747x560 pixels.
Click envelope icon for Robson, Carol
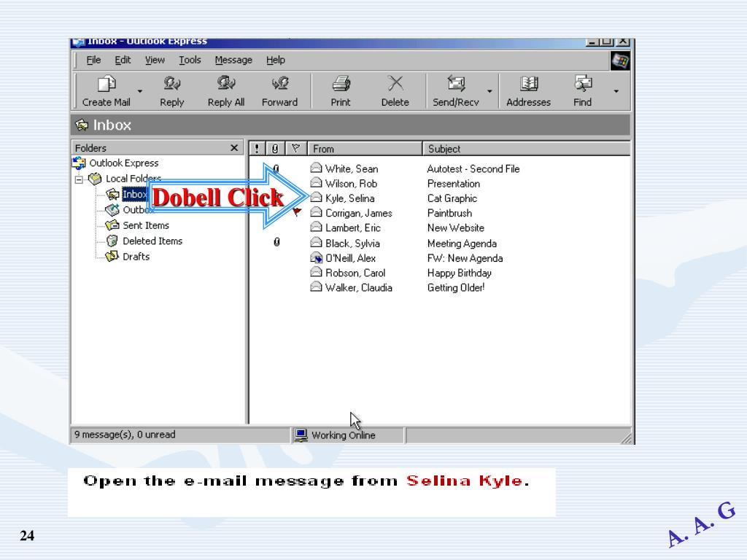(316, 272)
